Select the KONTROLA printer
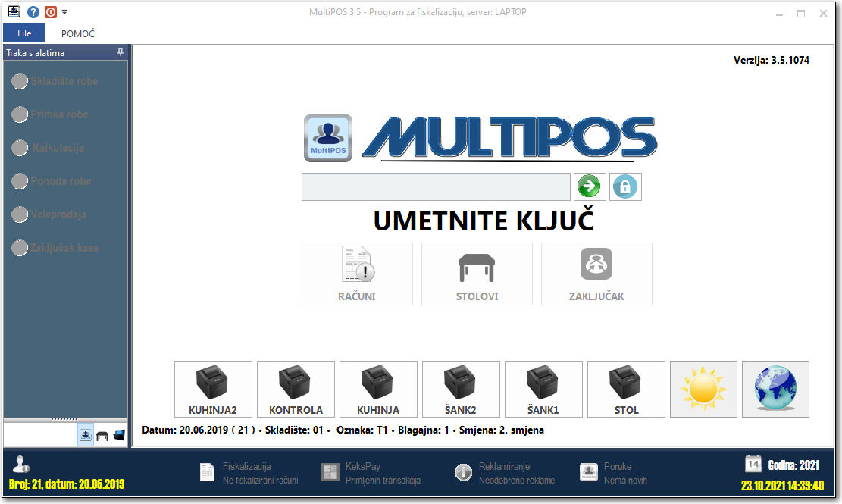Viewport: 842px width, 504px height. tap(296, 389)
